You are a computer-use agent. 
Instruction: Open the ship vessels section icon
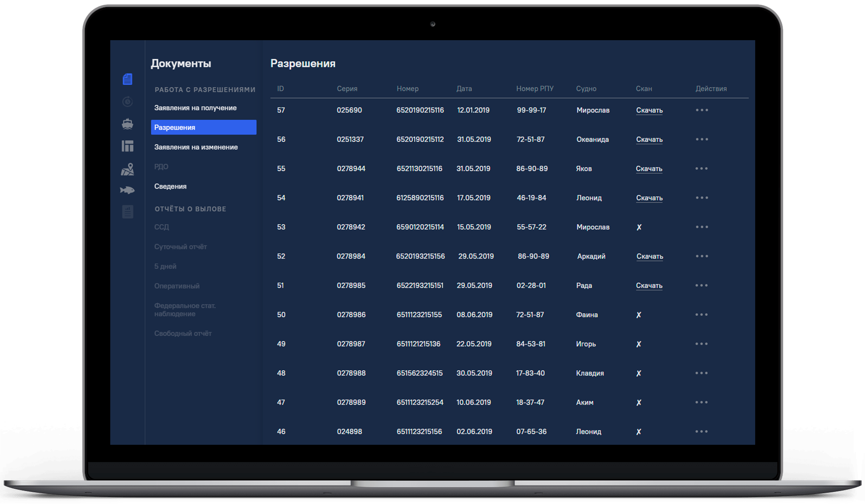click(127, 124)
